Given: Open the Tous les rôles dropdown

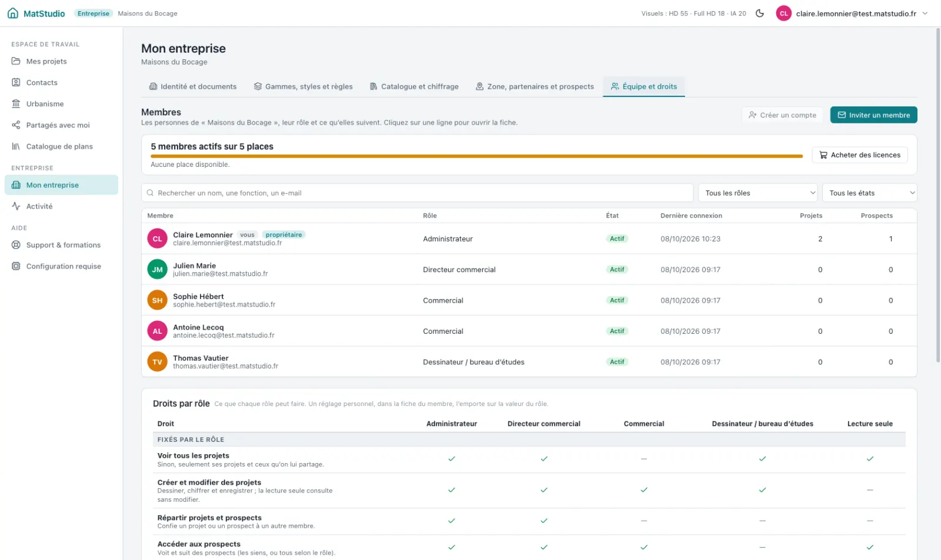Looking at the screenshot, I should 758,193.
